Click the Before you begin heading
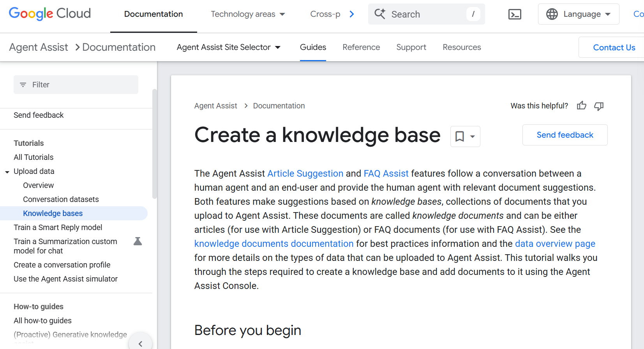 (248, 330)
